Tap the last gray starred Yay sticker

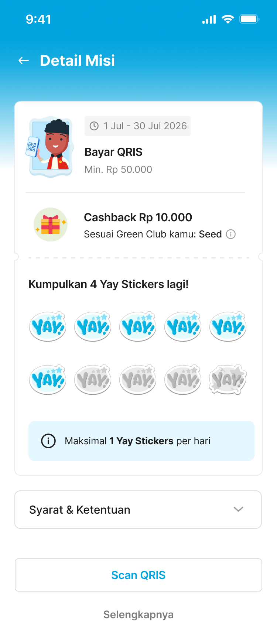coord(228,379)
